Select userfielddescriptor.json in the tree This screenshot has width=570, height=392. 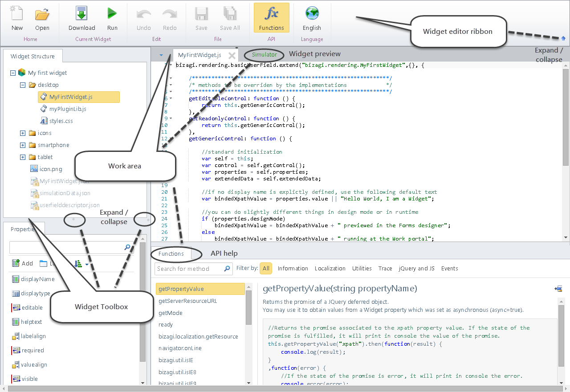tap(69, 205)
